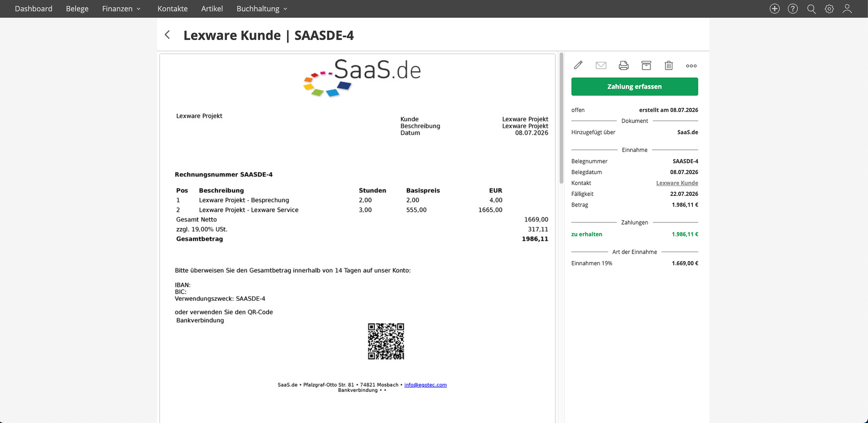Send invoice via envelope email icon
Image resolution: width=868 pixels, height=423 pixels.
click(601, 65)
